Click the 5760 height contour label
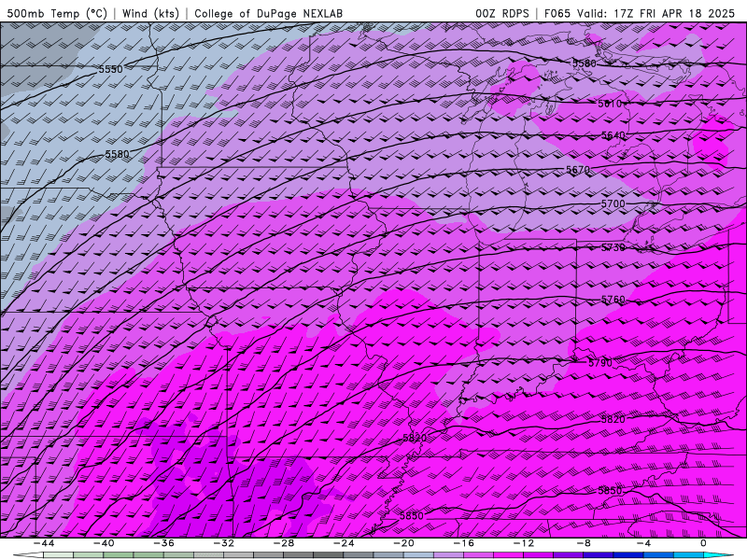 (613, 300)
